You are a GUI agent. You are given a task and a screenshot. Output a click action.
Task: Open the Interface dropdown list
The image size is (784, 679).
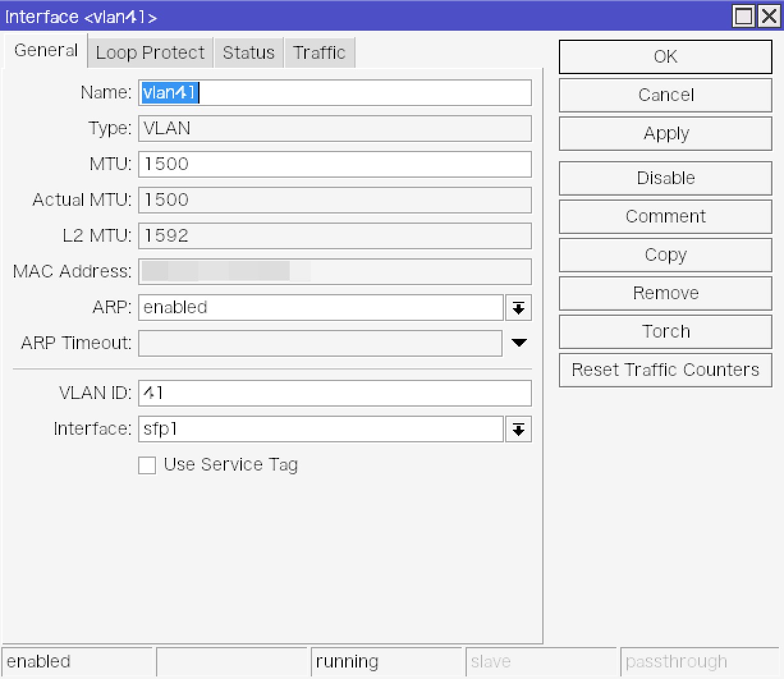(x=518, y=429)
